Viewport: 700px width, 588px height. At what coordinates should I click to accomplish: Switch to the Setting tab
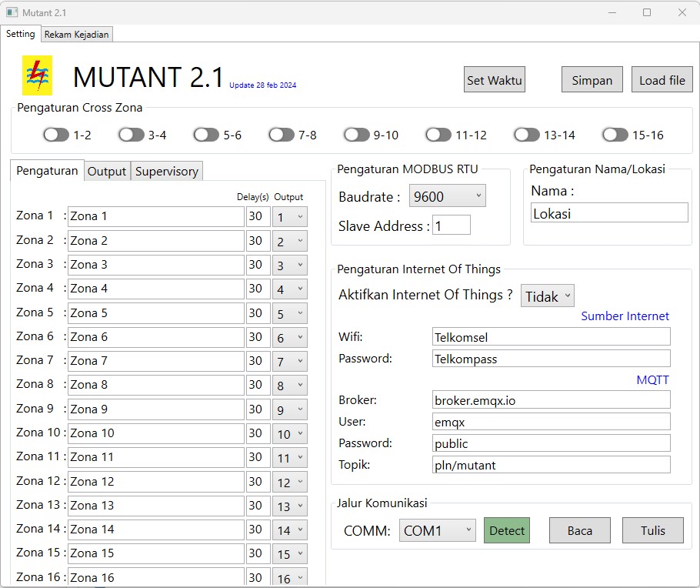[21, 34]
